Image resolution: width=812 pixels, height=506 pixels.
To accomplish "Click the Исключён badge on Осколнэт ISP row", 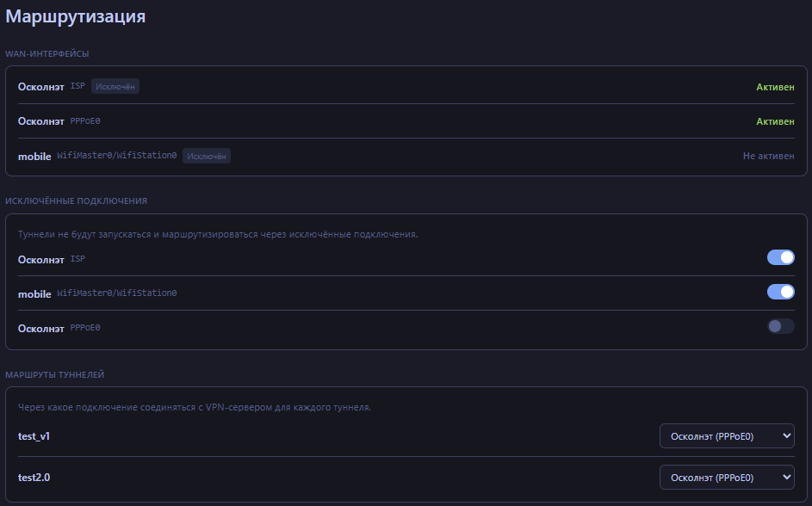I will pyautogui.click(x=115, y=86).
